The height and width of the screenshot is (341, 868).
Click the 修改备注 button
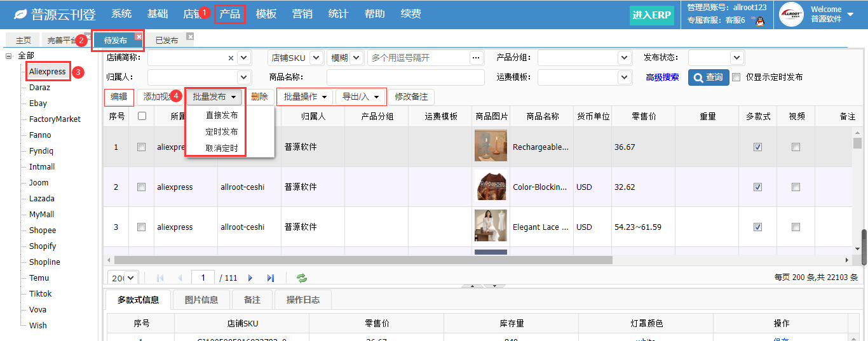(x=411, y=97)
